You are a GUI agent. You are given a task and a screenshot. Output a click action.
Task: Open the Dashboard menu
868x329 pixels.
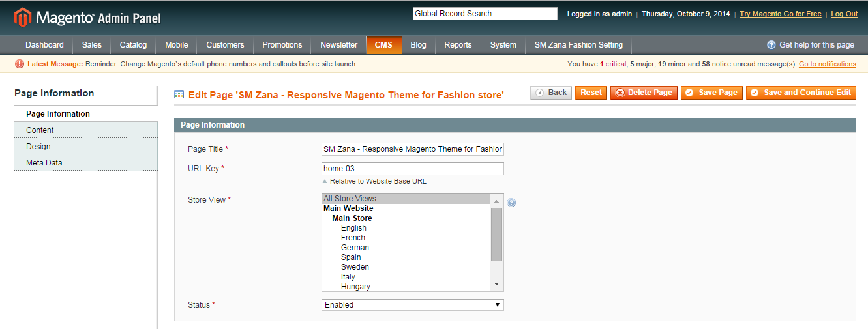click(x=44, y=45)
